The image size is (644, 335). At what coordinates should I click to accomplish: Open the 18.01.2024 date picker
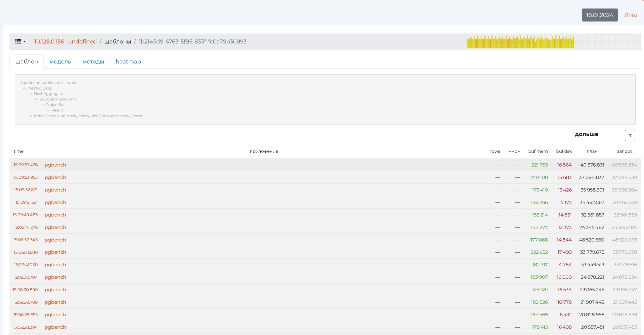[x=599, y=15]
